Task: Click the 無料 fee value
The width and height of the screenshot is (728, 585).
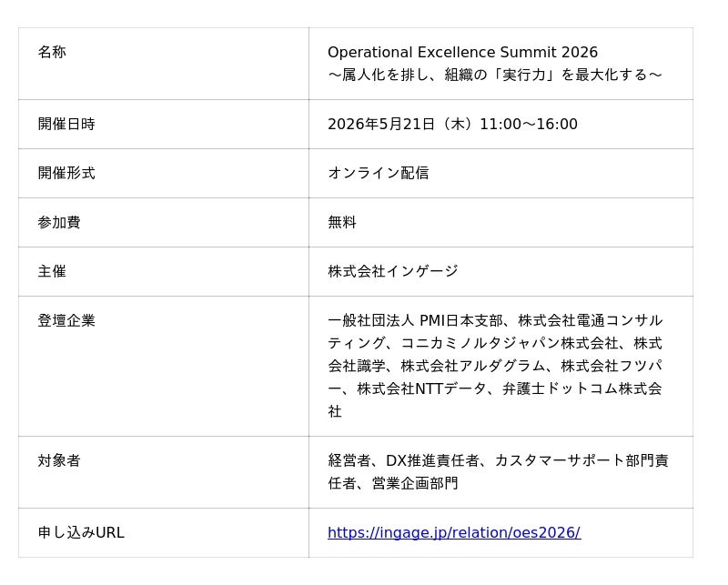Action: [342, 223]
